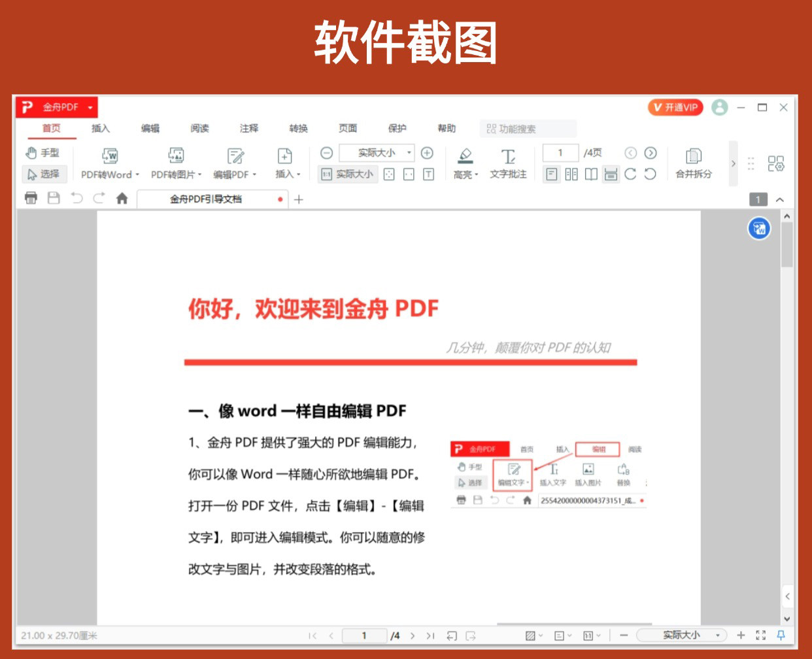Expand ribbon with the right chevron arrow

(x=733, y=163)
